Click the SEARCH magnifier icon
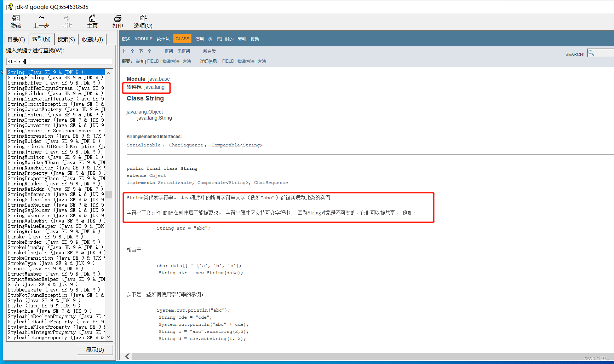Image resolution: width=614 pixels, height=364 pixels. (x=591, y=53)
